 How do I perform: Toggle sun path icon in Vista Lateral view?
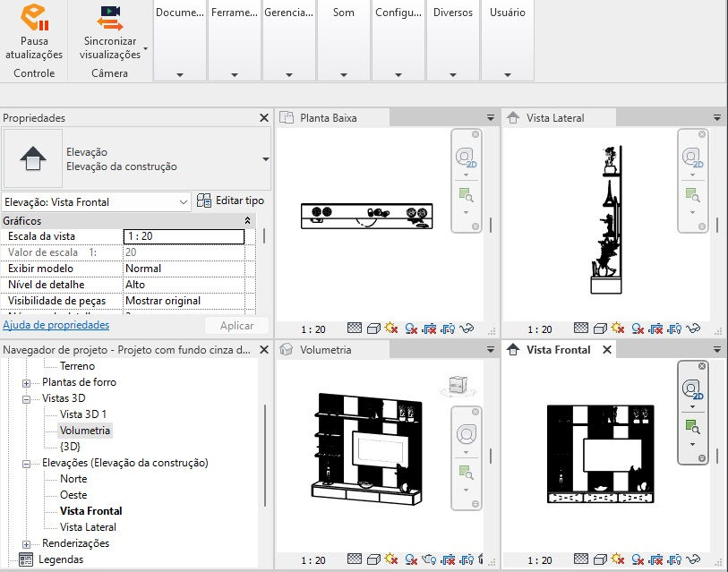(618, 329)
